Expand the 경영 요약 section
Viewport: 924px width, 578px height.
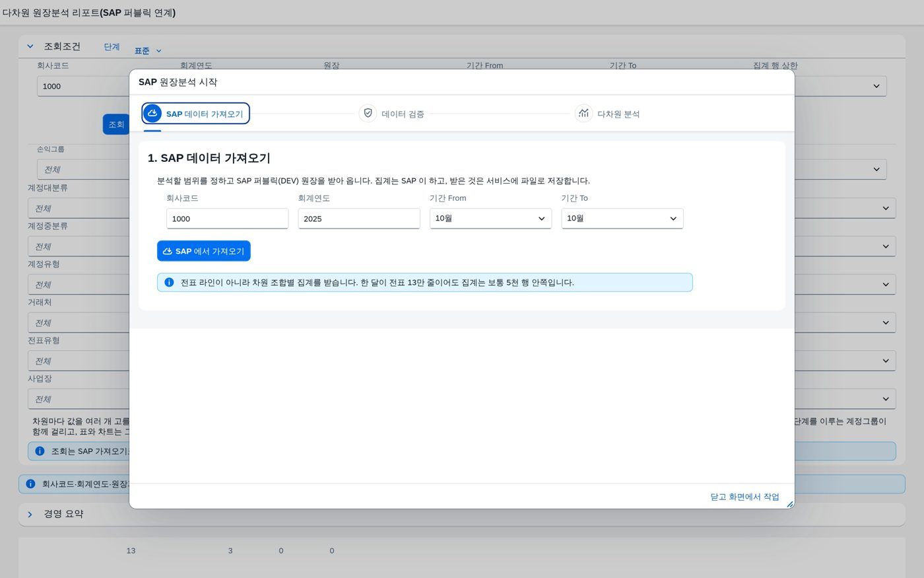point(30,514)
